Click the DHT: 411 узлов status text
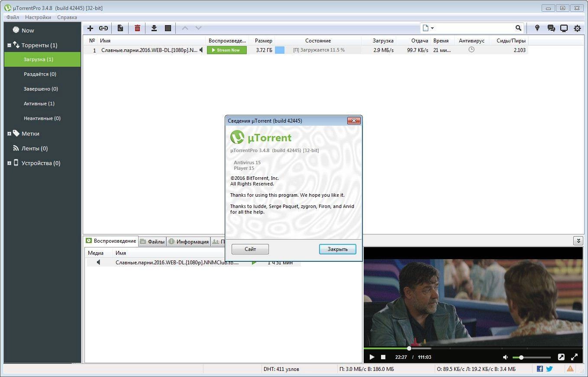588x377 pixels. (281, 369)
